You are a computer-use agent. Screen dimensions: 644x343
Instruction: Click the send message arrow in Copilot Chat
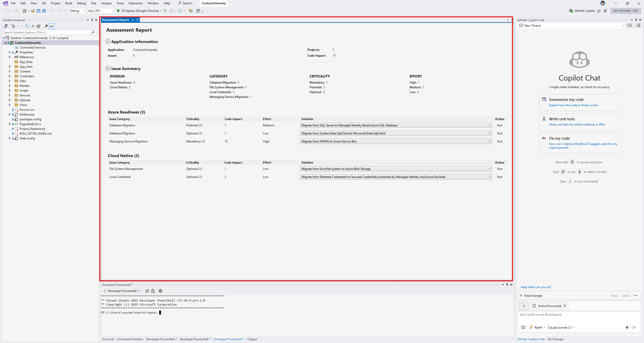coord(634,327)
